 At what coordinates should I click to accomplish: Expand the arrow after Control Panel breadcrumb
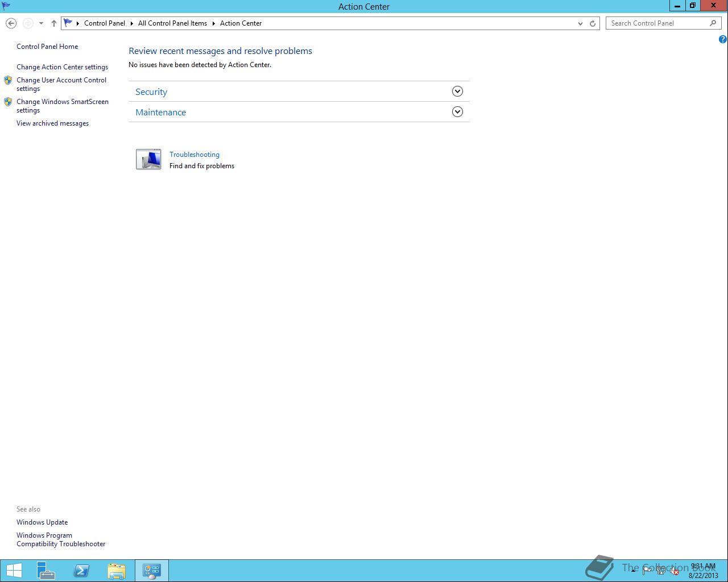pyautogui.click(x=132, y=23)
